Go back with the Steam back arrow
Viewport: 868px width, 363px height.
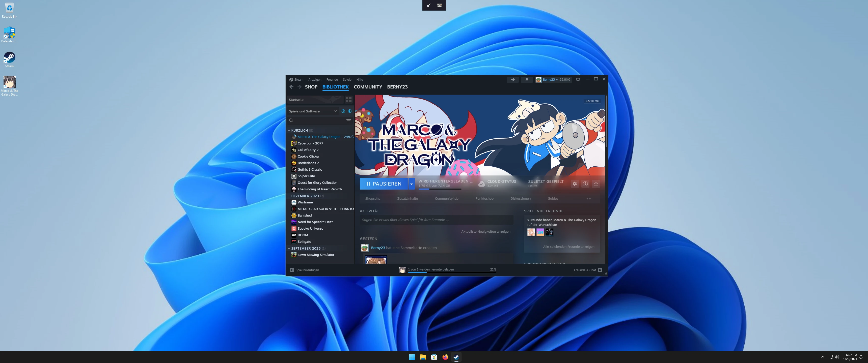(x=291, y=87)
